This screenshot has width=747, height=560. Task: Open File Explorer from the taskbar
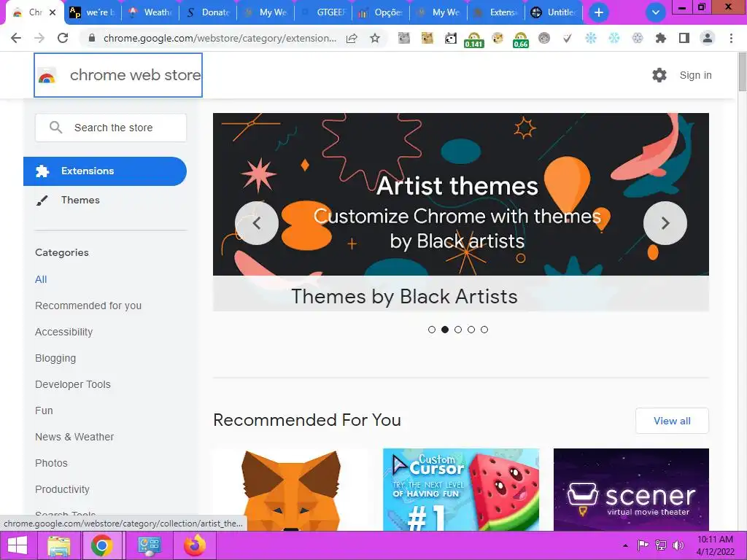(58, 545)
